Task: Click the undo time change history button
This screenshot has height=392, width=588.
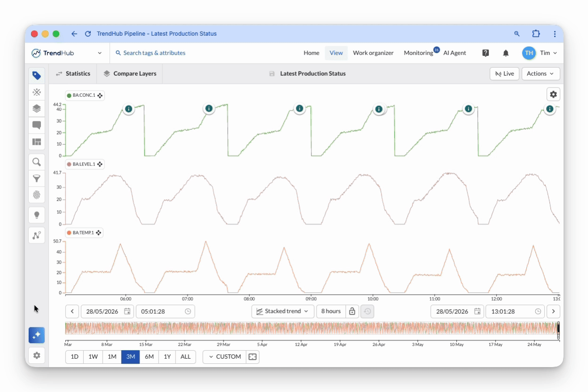Action: coord(367,311)
